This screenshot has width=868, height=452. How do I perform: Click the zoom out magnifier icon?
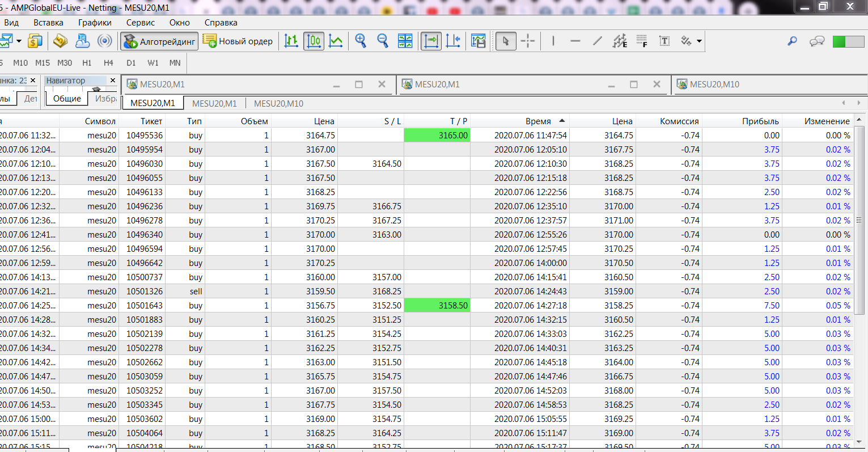pos(383,41)
